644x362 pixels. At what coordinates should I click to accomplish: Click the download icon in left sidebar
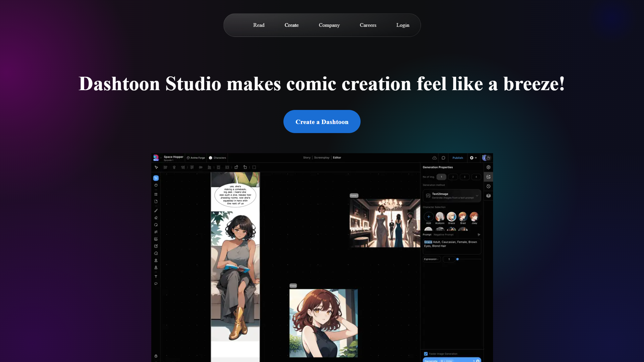click(156, 267)
